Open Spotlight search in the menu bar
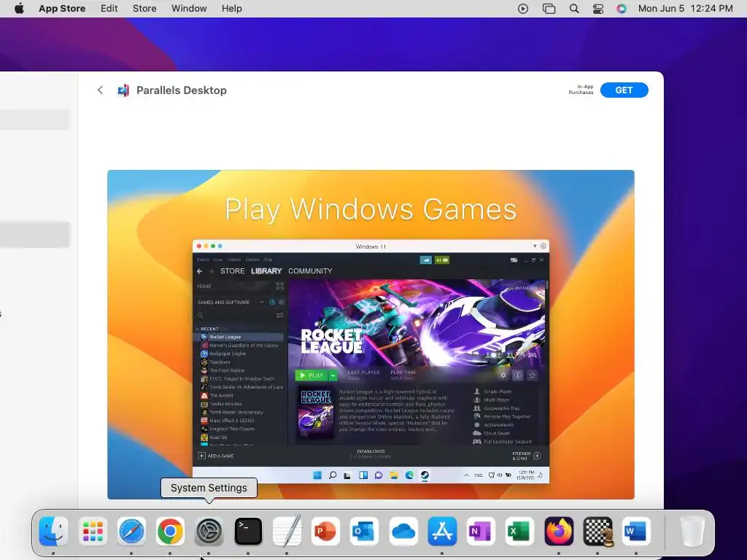This screenshot has width=747, height=560. (574, 9)
